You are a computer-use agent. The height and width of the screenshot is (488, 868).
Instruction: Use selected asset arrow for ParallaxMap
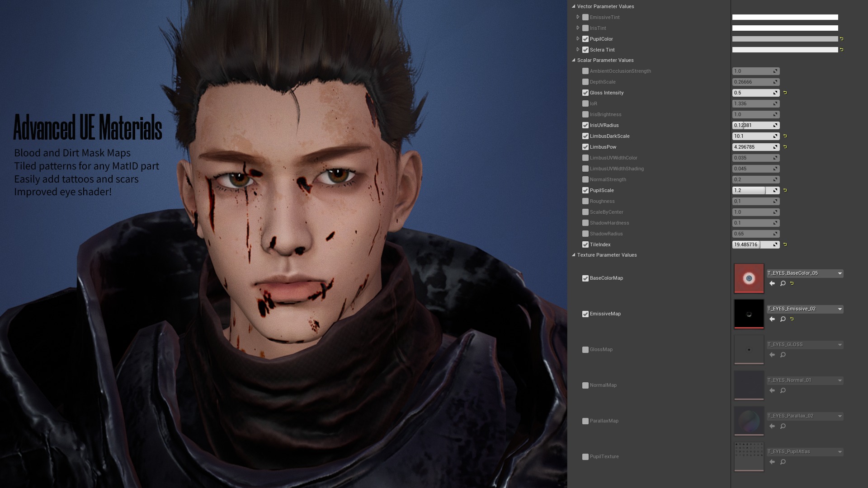[772, 426]
